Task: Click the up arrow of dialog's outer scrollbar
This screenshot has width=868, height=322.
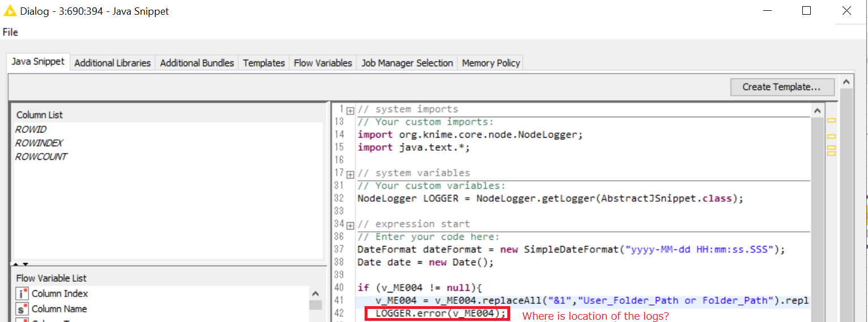Action: tap(846, 83)
